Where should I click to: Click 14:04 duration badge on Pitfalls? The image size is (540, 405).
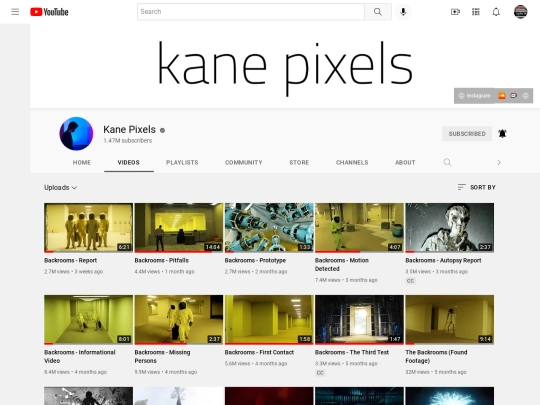pyautogui.click(x=212, y=247)
